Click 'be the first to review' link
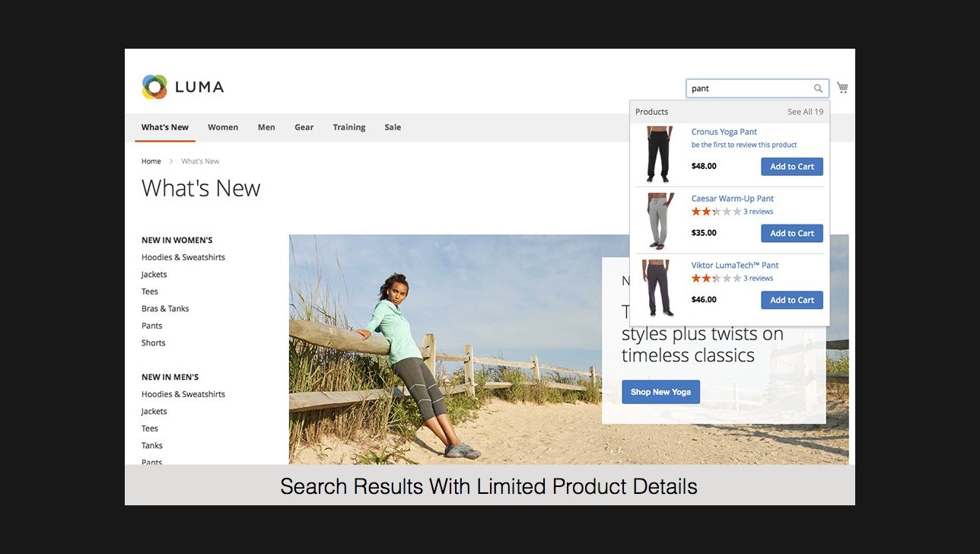980x554 pixels. coord(743,145)
